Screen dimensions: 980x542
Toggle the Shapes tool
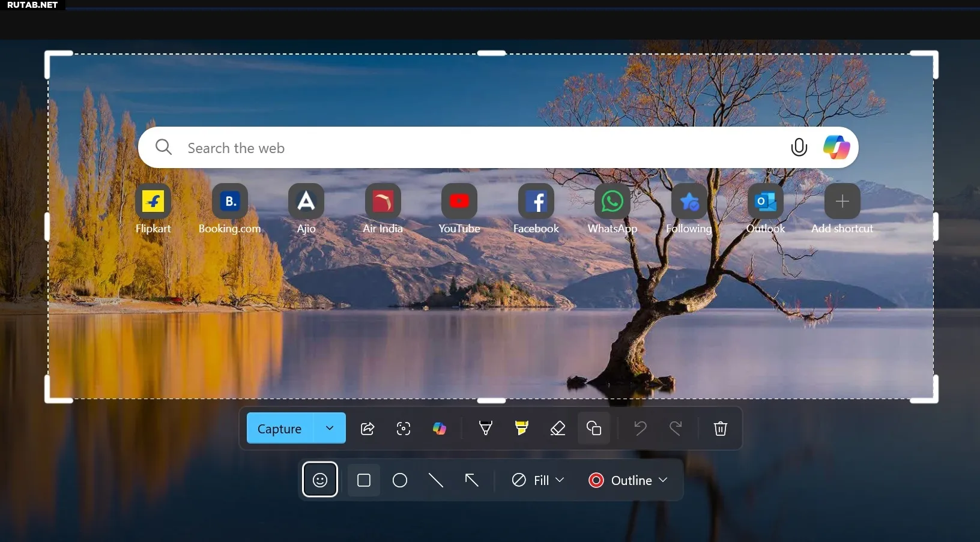pyautogui.click(x=594, y=429)
